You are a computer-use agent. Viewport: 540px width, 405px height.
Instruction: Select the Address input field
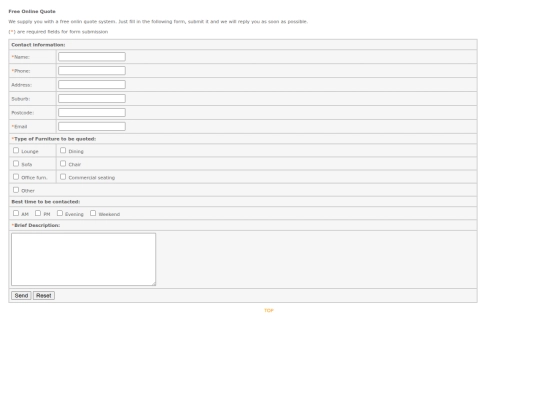(x=92, y=85)
